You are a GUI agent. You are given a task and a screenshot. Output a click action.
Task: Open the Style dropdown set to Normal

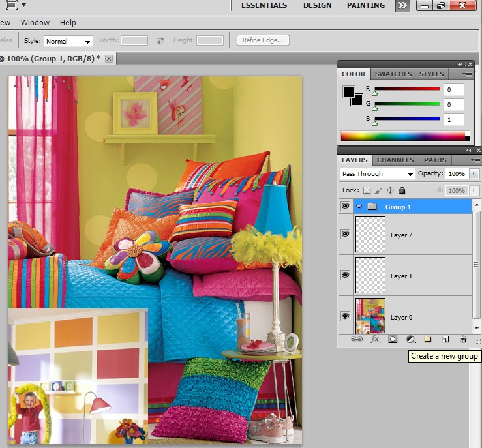pos(68,41)
